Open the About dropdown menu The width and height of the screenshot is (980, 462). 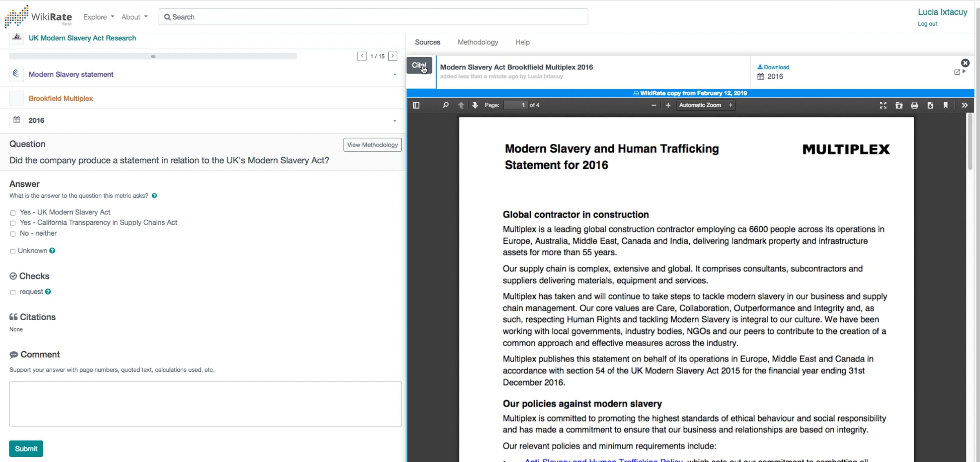(134, 17)
